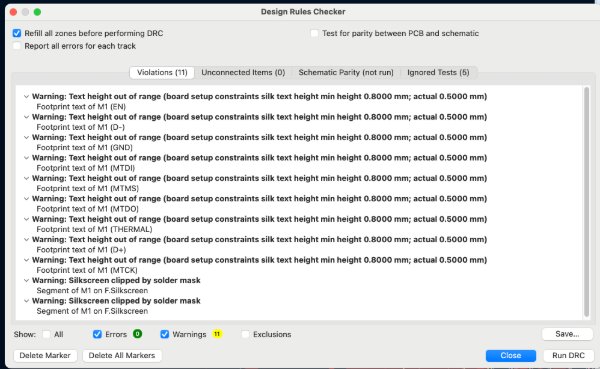Collapse the warning above M1 (MTDI) text
600x369 pixels.
(x=26, y=158)
